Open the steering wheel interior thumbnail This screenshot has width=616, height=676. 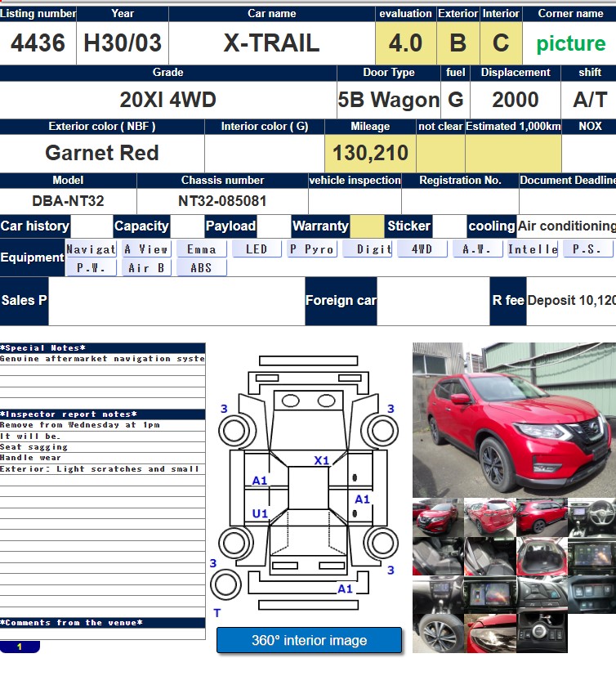tap(591, 517)
